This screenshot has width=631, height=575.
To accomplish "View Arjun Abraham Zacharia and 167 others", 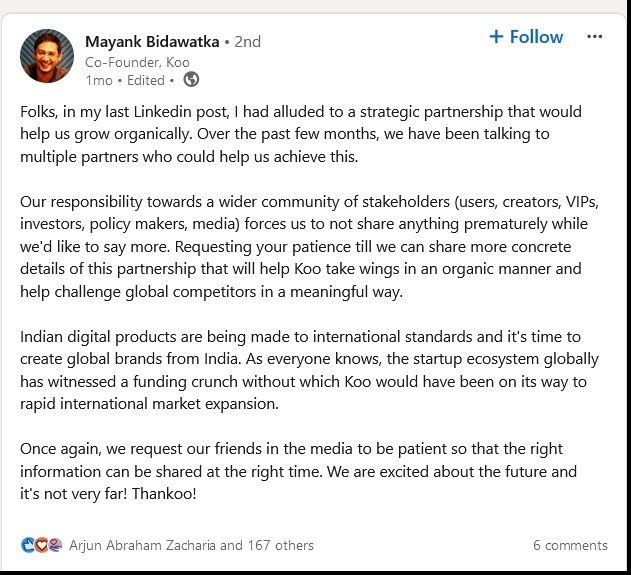I will 191,545.
